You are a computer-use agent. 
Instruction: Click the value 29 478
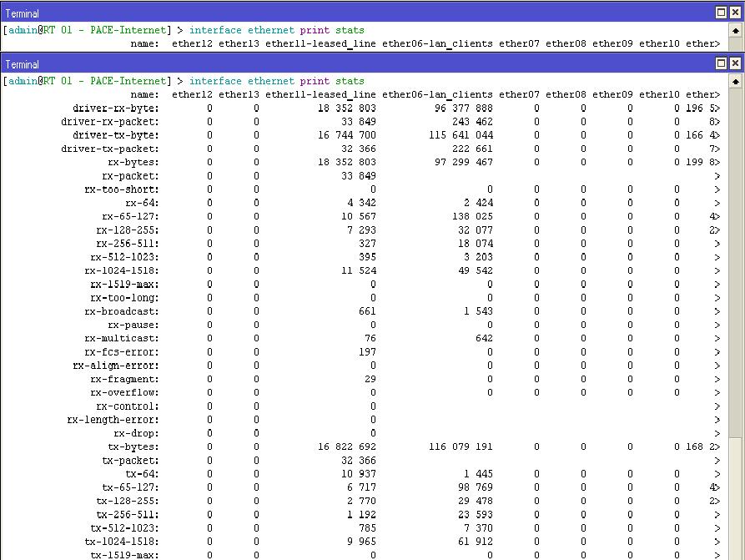tap(476, 501)
